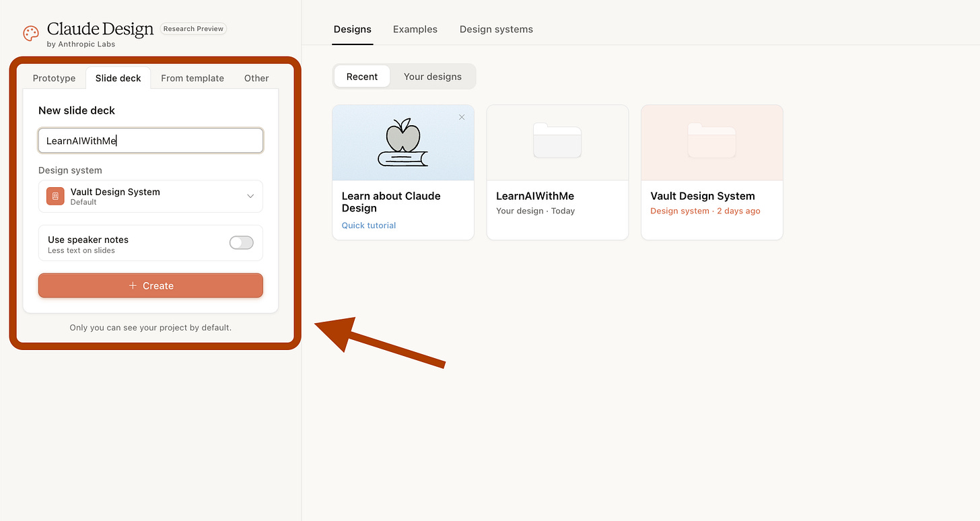Select the Recent filter
The height and width of the screenshot is (521, 980).
coord(362,77)
